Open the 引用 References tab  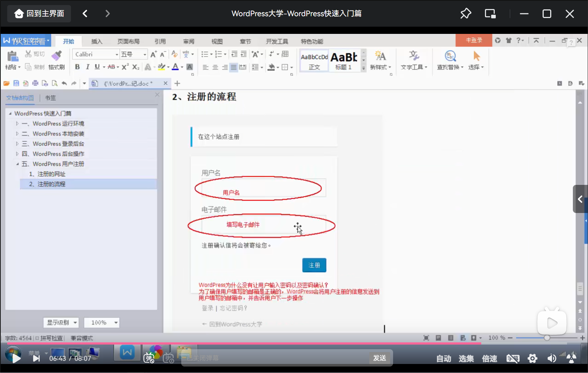160,41
